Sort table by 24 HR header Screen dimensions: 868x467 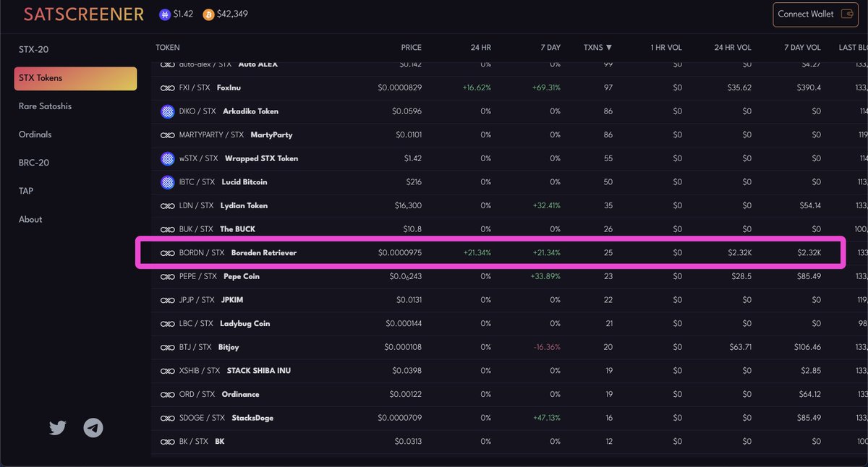[480, 48]
